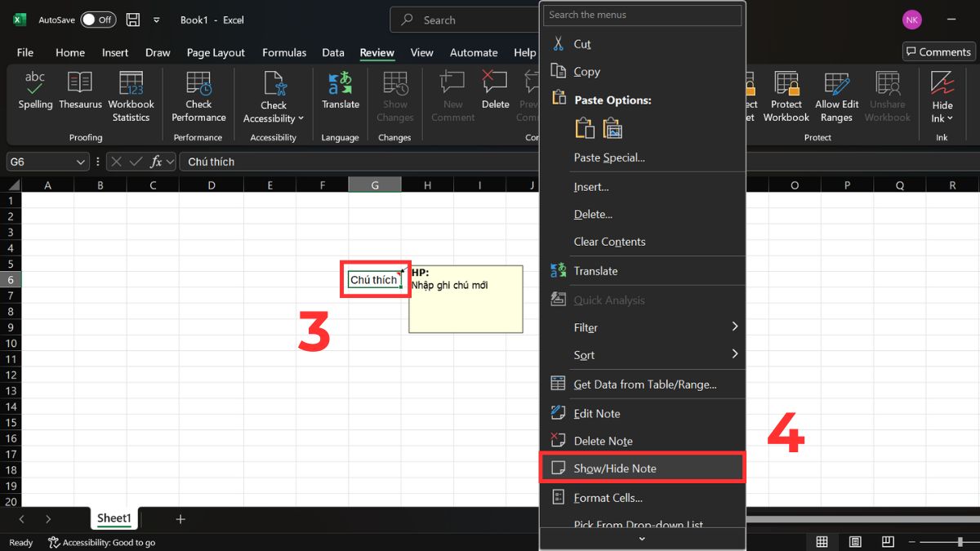The height and width of the screenshot is (551, 980).
Task: Select Show/Hide Note in the context menu
Action: pos(643,468)
